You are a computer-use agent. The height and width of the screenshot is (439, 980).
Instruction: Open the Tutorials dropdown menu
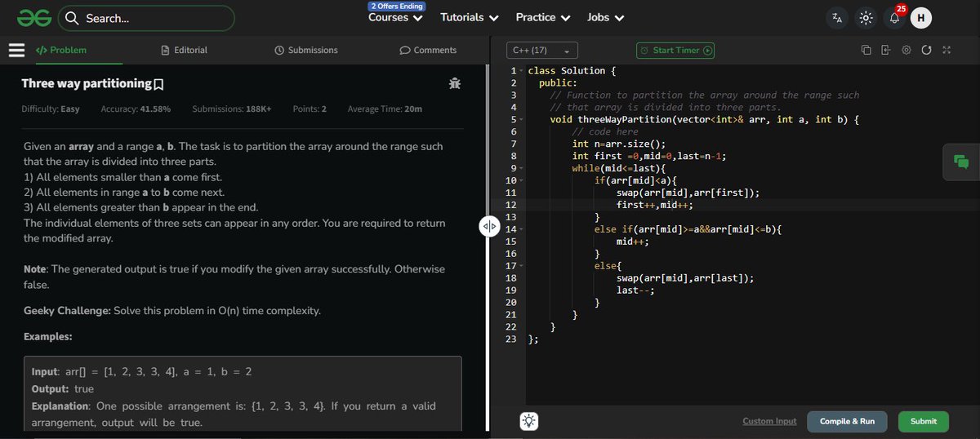[x=470, y=17]
